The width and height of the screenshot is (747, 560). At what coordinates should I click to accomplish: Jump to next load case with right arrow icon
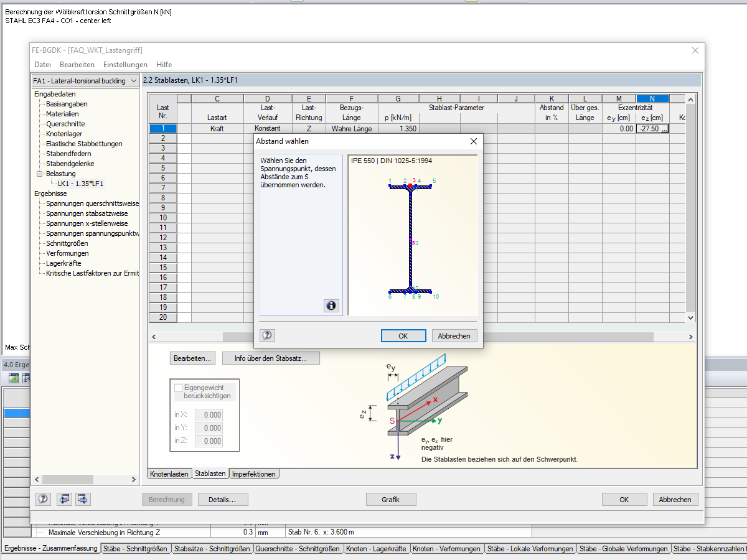[x=83, y=498]
